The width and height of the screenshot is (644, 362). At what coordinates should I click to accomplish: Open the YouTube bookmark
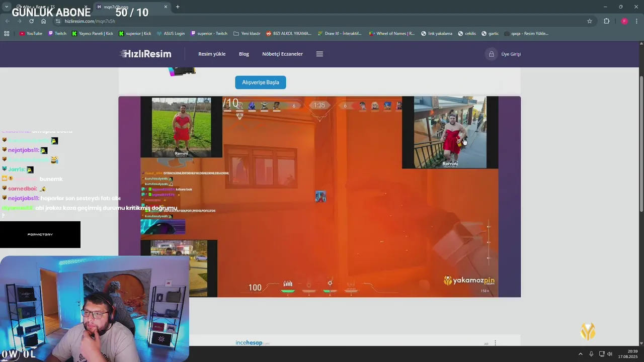tap(31, 34)
